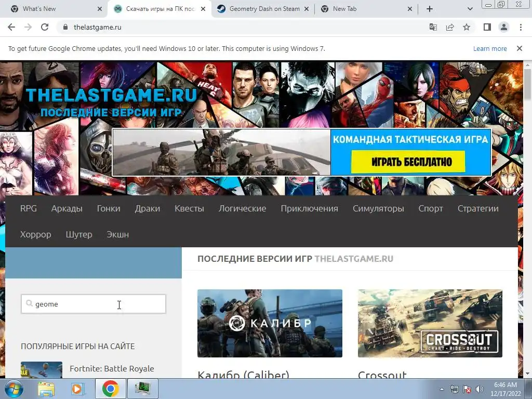Click the network tray icon
Image resolution: width=532 pixels, height=399 pixels.
(x=454, y=389)
